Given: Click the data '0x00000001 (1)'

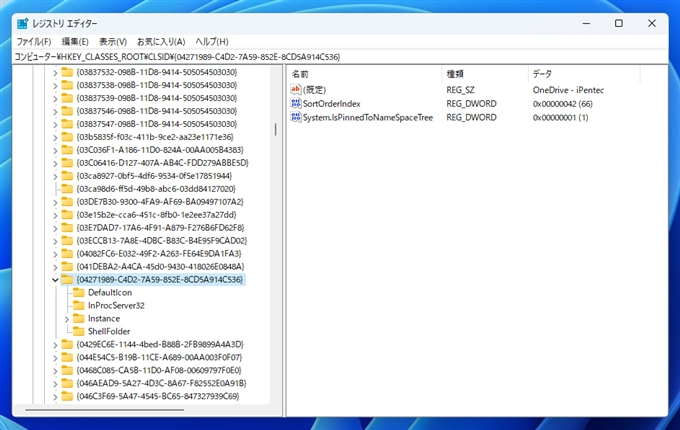Looking at the screenshot, I should click(560, 117).
